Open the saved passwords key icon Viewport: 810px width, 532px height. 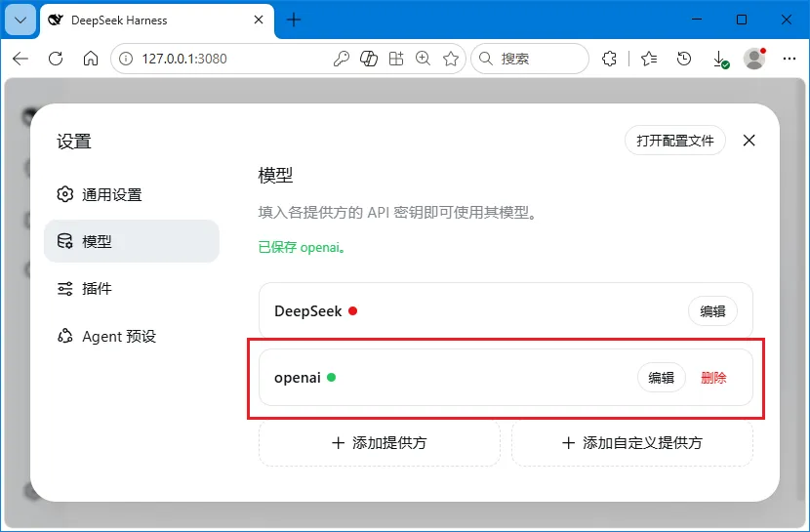click(x=341, y=59)
